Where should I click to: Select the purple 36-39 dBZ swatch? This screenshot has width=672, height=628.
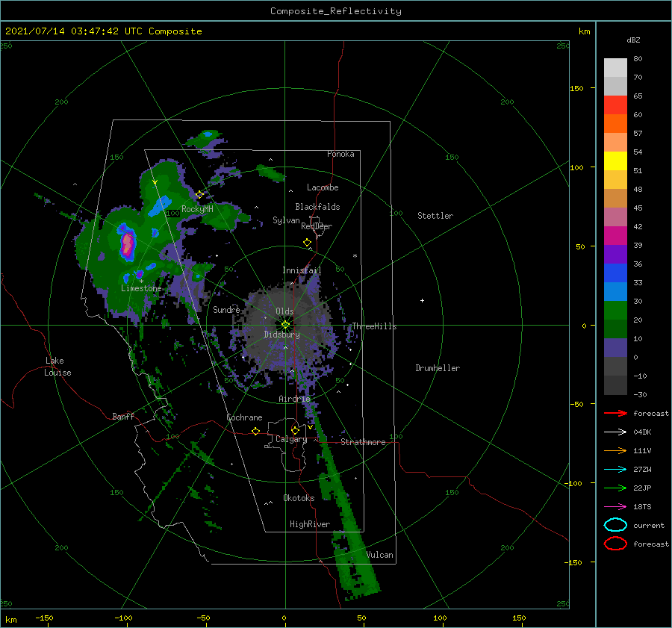tap(615, 255)
